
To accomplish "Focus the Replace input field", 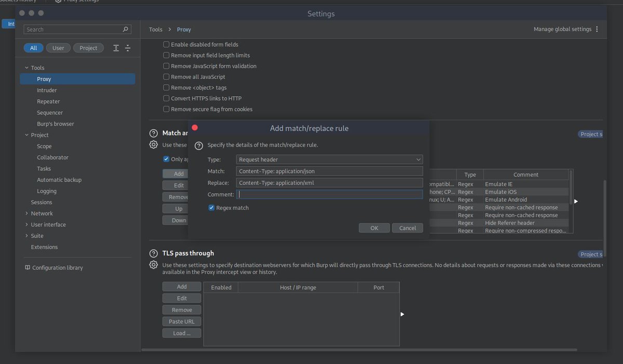I will click(330, 183).
